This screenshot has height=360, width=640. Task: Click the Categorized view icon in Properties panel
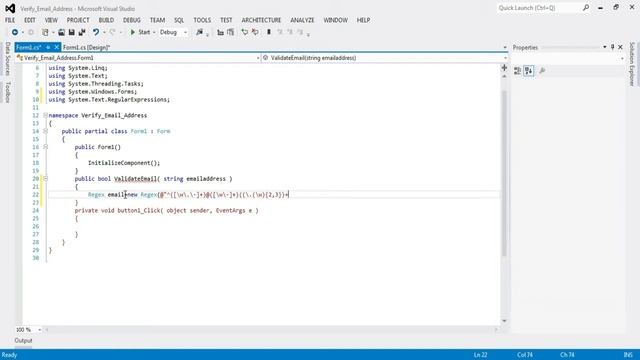tap(518, 71)
